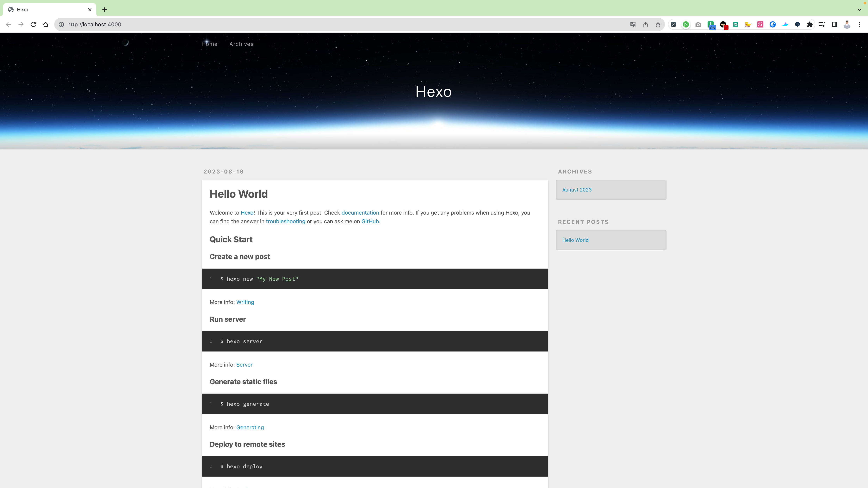Open the yellow cat extension

coord(748,24)
